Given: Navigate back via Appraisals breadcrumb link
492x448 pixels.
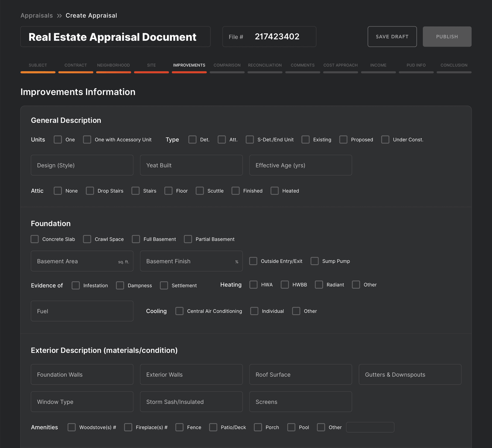Looking at the screenshot, I should pos(37,15).
